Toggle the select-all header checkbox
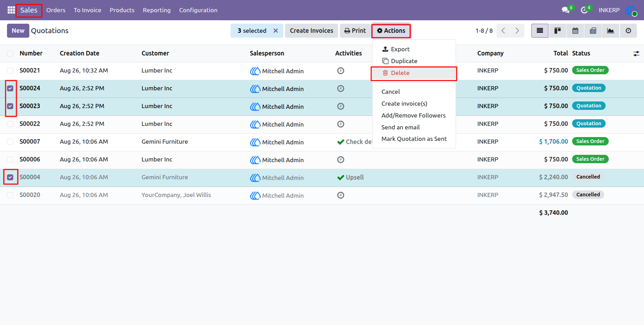This screenshot has height=325, width=644. (x=10, y=53)
